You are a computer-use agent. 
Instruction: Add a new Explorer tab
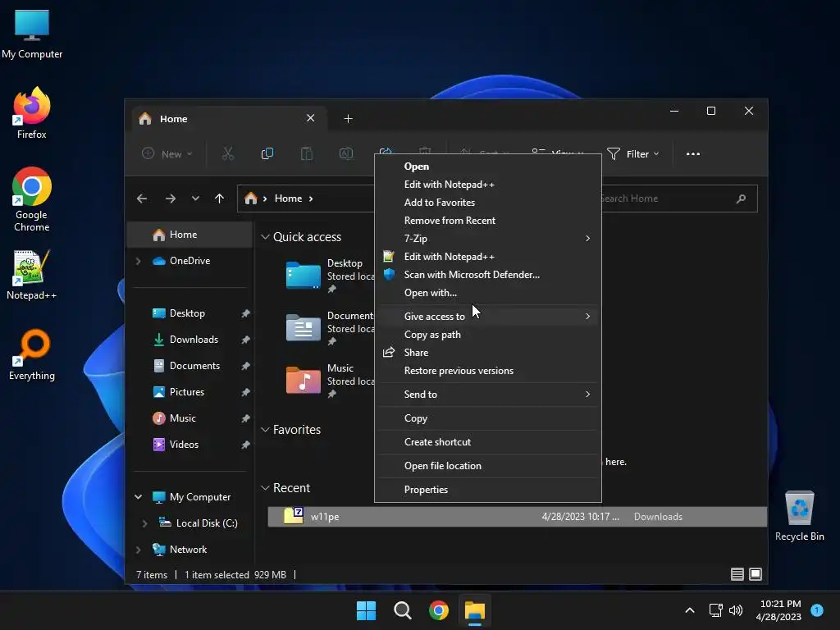348,118
